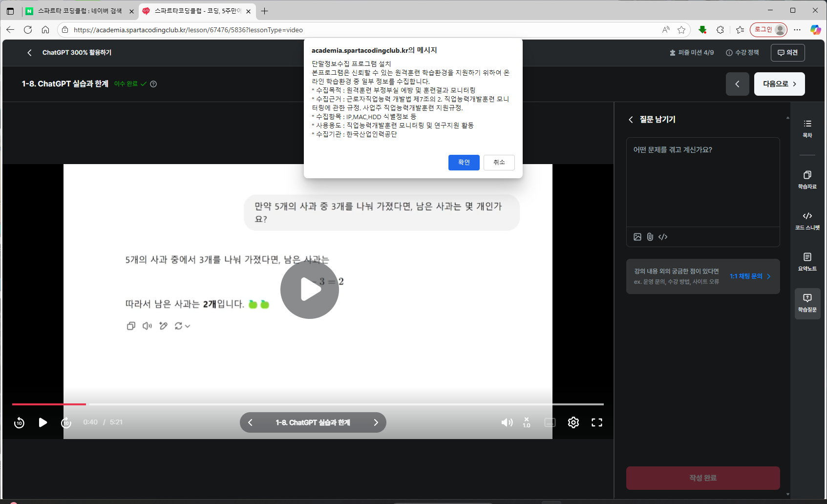
Task: Change the 1.0 playback speed
Action: pos(527,422)
